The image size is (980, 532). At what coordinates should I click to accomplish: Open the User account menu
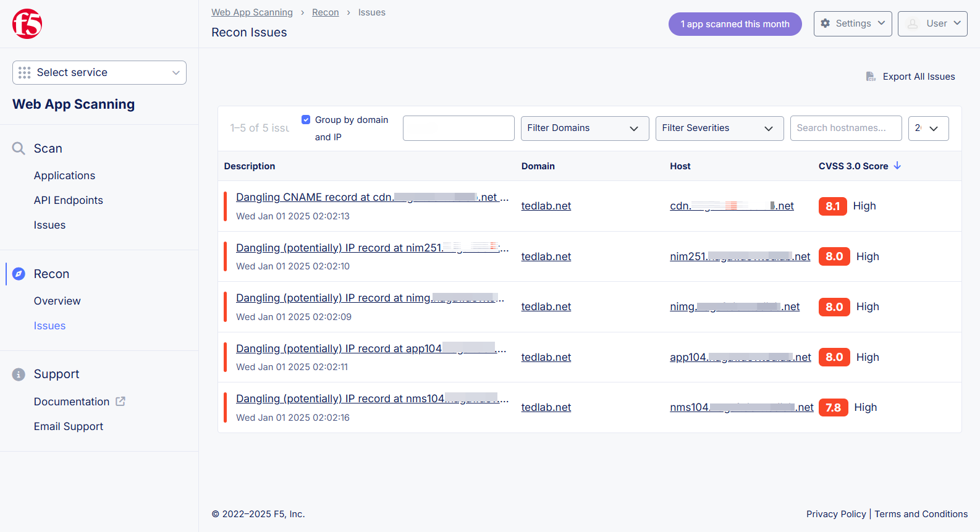click(932, 23)
